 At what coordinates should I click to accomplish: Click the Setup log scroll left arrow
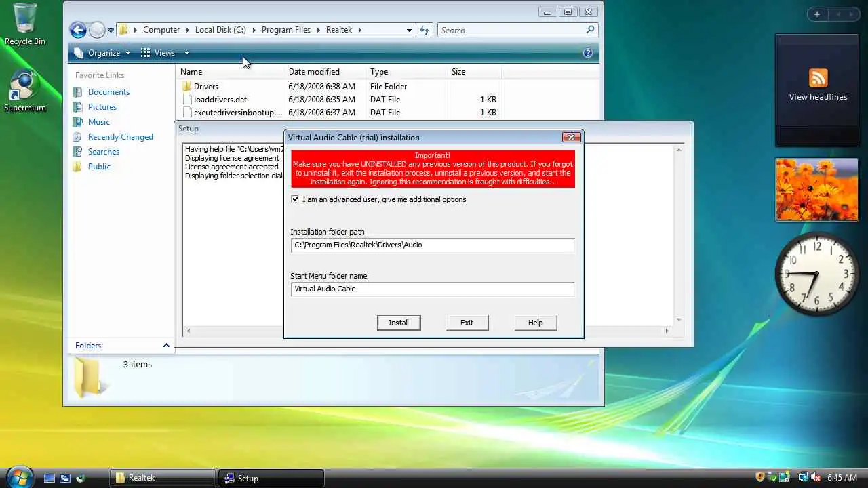click(x=188, y=331)
